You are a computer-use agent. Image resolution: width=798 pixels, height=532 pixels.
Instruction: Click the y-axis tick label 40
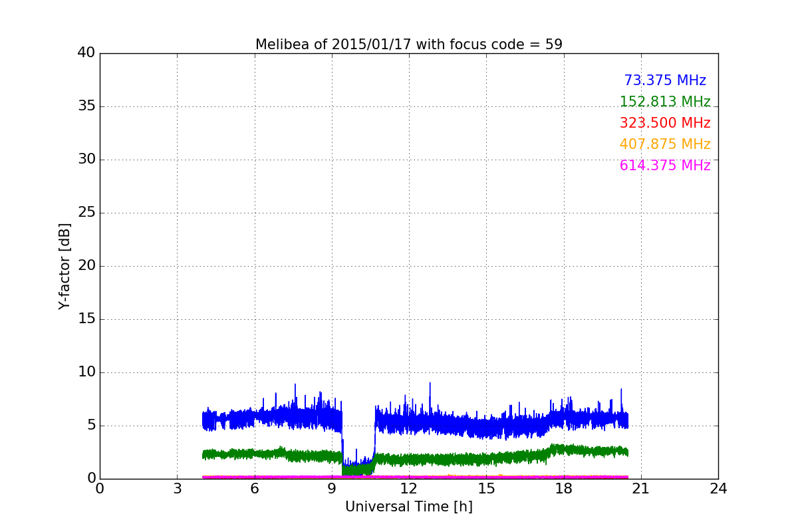pyautogui.click(x=86, y=53)
